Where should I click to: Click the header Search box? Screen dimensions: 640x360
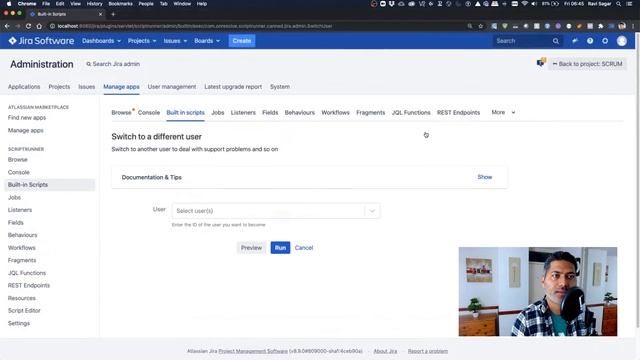point(527,41)
